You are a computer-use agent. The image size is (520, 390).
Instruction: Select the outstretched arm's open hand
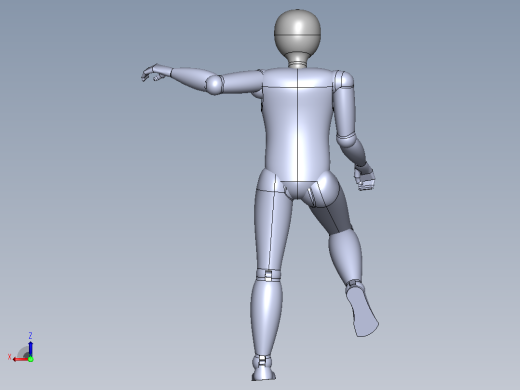pos(155,73)
